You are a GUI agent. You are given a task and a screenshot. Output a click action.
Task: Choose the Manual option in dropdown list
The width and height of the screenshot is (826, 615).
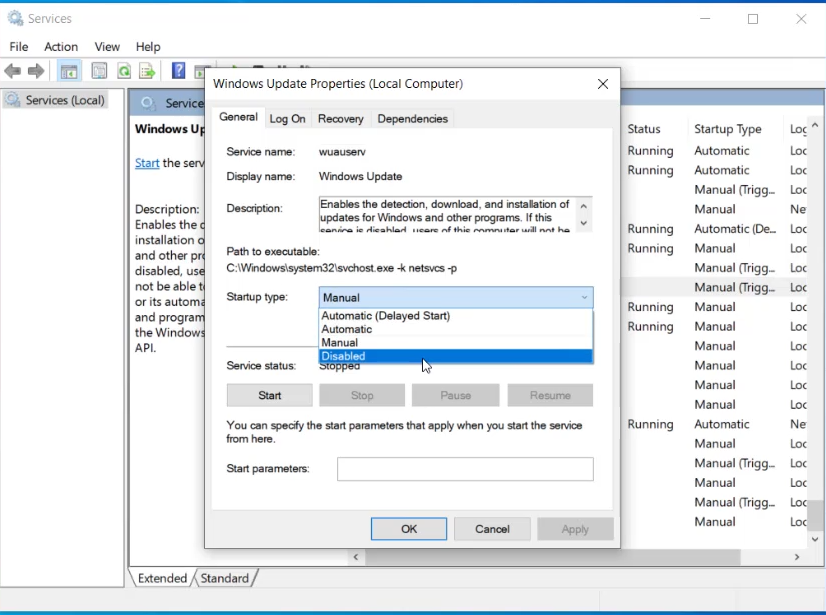[x=456, y=343]
